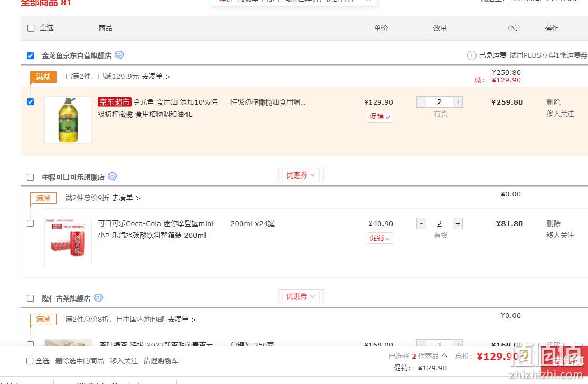
Task: Open Coca-Cola product thumbnail
Action: coord(68,241)
